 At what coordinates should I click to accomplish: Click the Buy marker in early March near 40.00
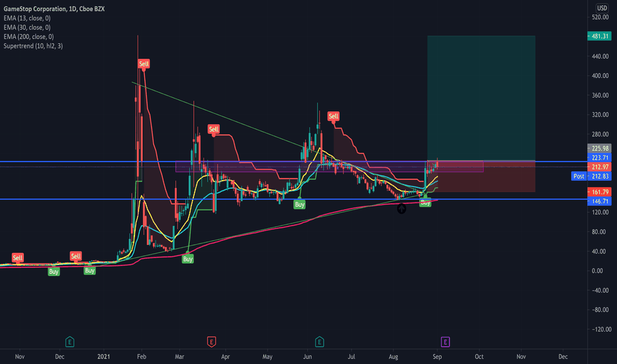pyautogui.click(x=188, y=259)
